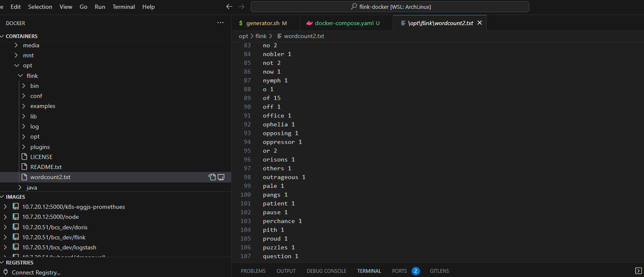Switch to the generator.sh tab
This screenshot has height=277, width=644.
266,23
